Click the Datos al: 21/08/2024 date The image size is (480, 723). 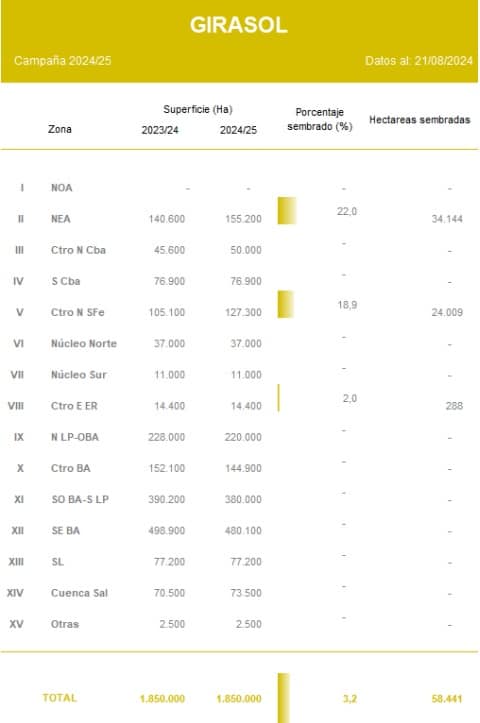click(419, 60)
